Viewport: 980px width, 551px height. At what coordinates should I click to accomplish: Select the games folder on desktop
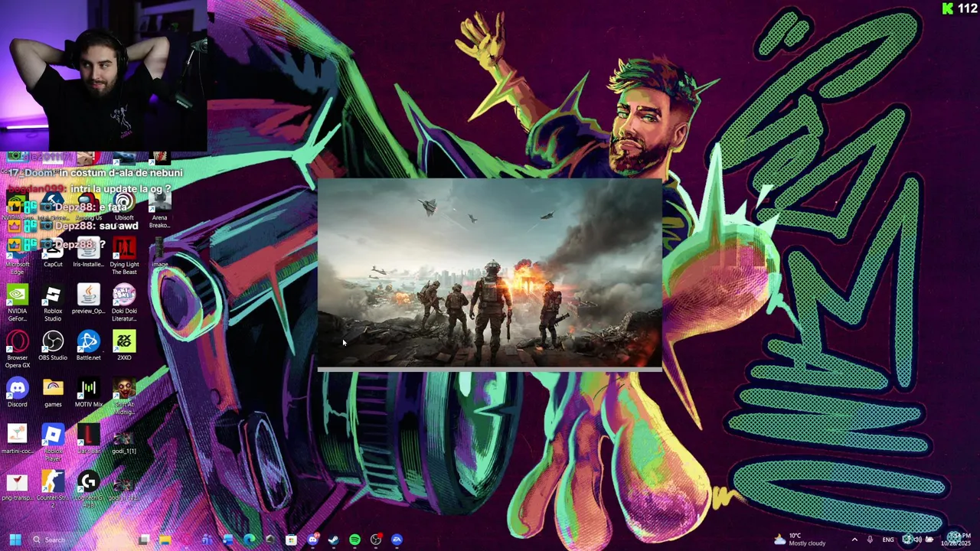[x=53, y=393]
